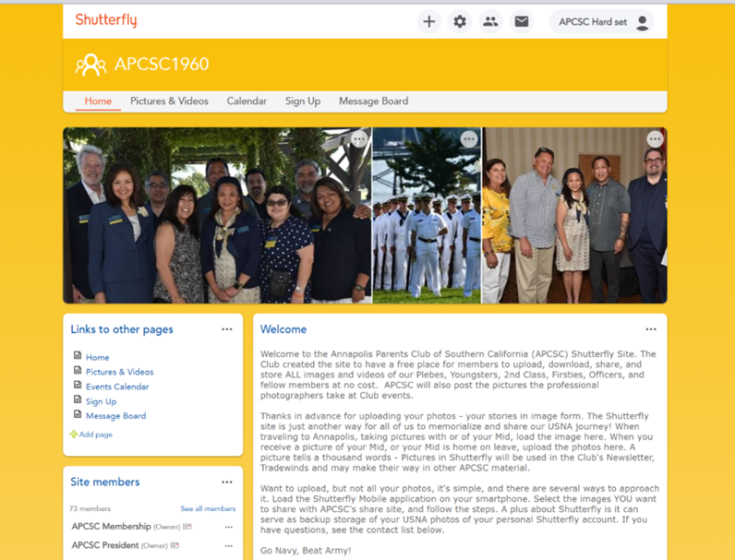
Task: Open APCSC Membership member entry
Action: 112,526
